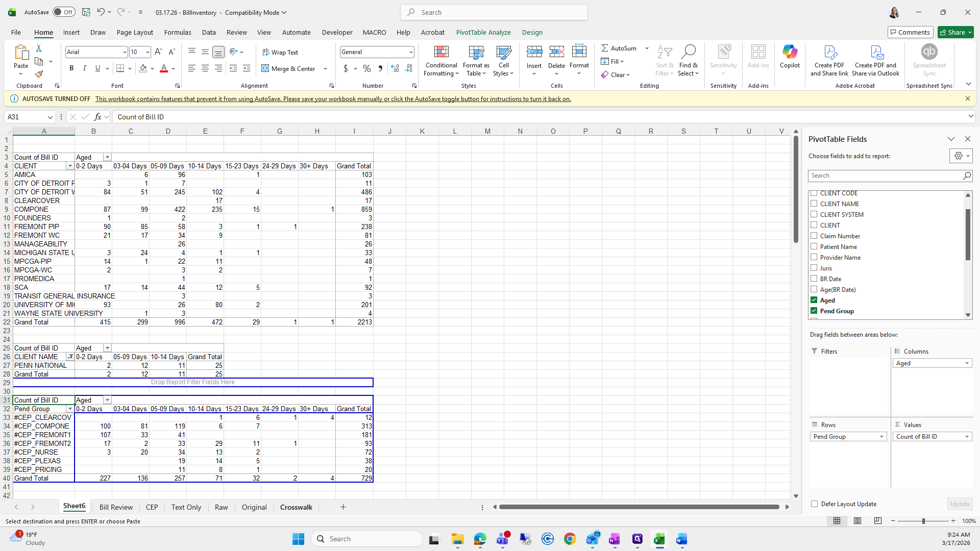Click Wrap Text in Alignment group
The width and height of the screenshot is (980, 551).
click(x=280, y=52)
